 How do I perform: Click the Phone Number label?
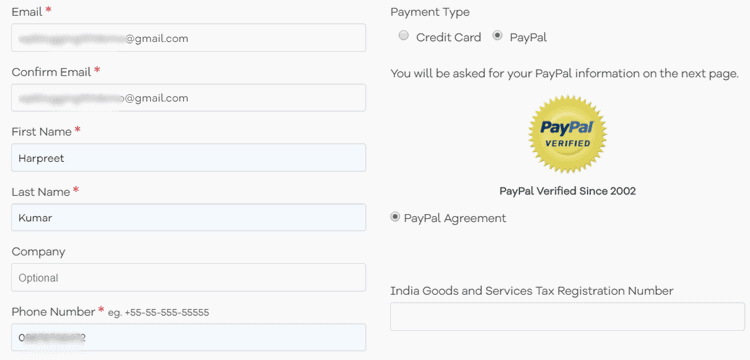tap(54, 312)
